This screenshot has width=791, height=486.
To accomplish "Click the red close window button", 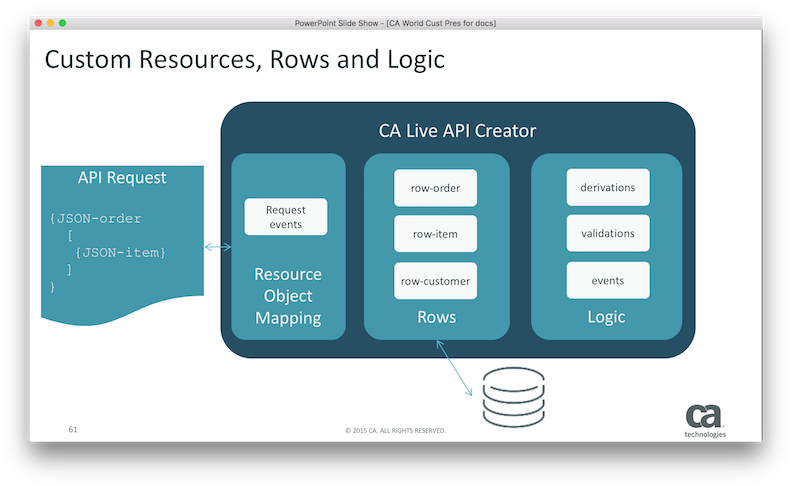I will point(38,23).
